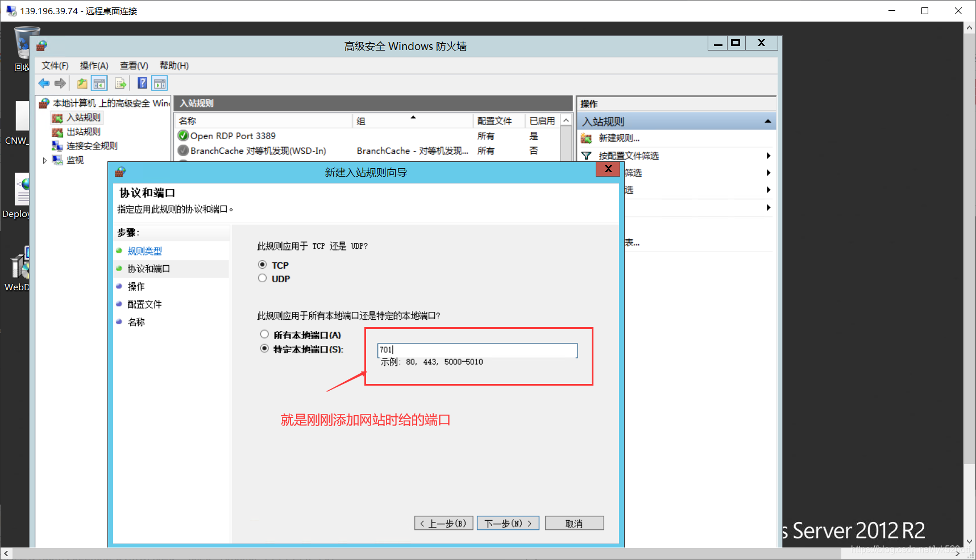Click the 下一步(N) next button
Image resolution: width=976 pixels, height=560 pixels.
point(508,523)
